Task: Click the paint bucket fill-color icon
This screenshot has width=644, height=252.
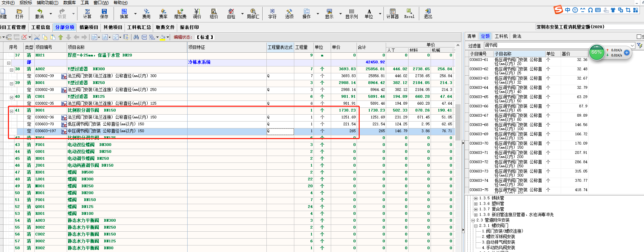Action: click(x=163, y=37)
